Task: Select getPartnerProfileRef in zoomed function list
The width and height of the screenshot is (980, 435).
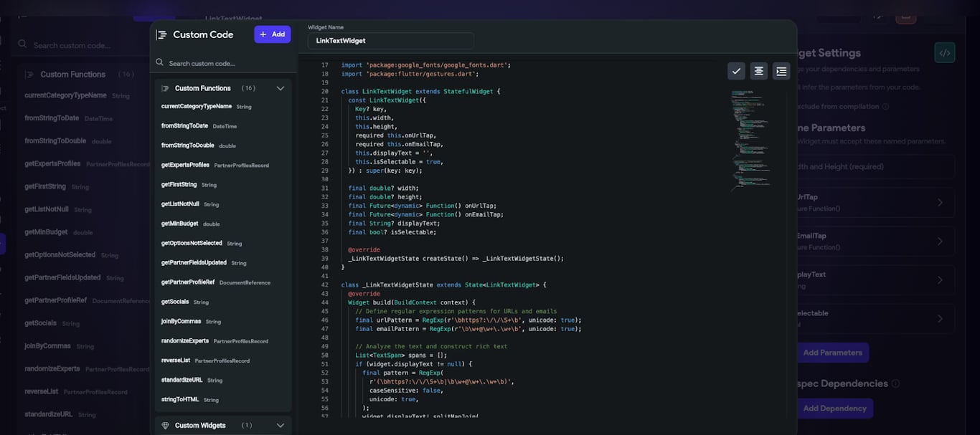Action: [187, 282]
